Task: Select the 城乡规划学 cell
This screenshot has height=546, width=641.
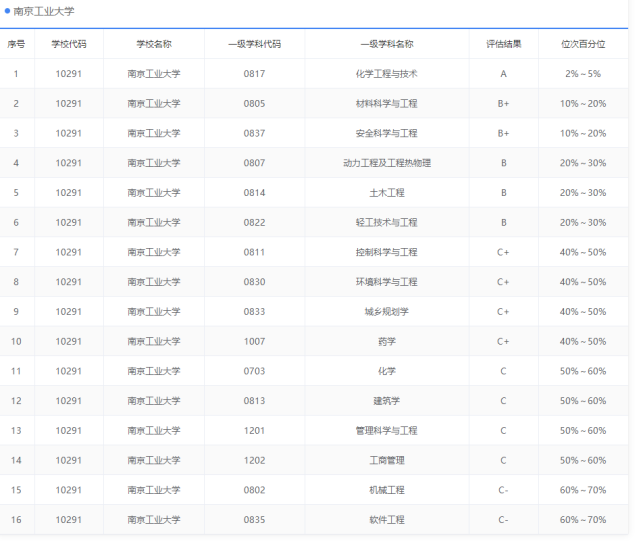Action: tap(387, 312)
